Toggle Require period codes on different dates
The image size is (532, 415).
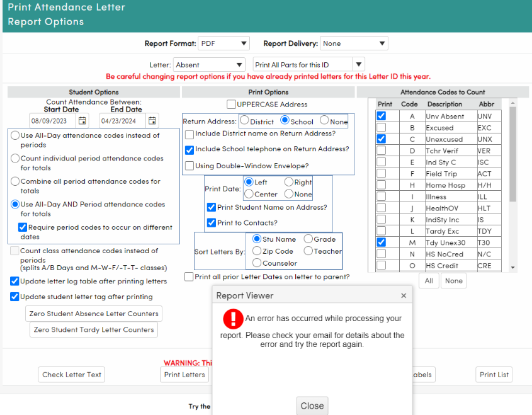click(x=23, y=227)
